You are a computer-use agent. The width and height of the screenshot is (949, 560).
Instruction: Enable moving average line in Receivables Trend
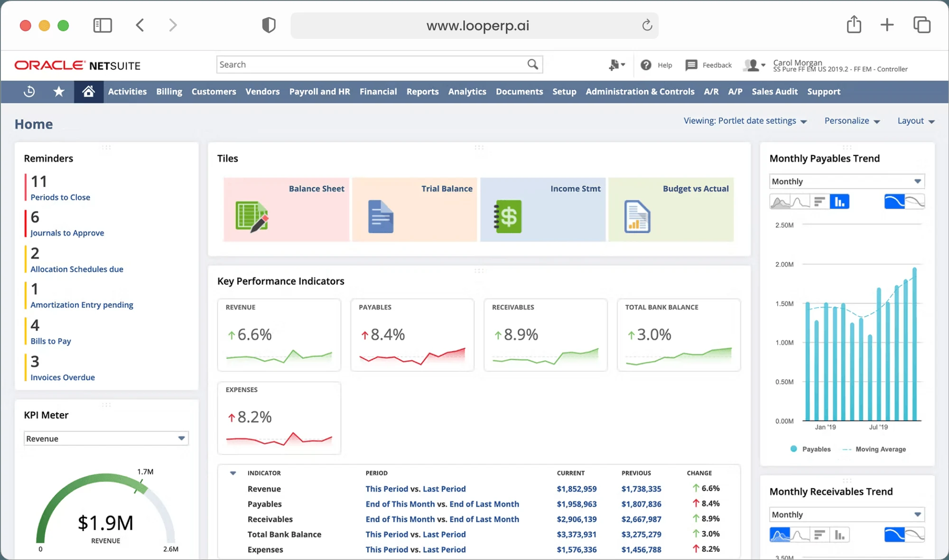click(894, 535)
